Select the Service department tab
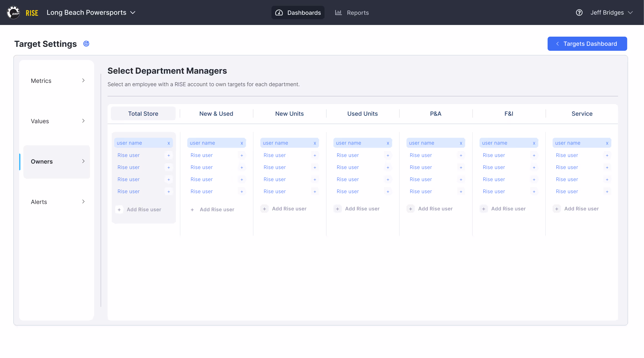Image resolution: width=644 pixels, height=358 pixels. click(x=582, y=114)
